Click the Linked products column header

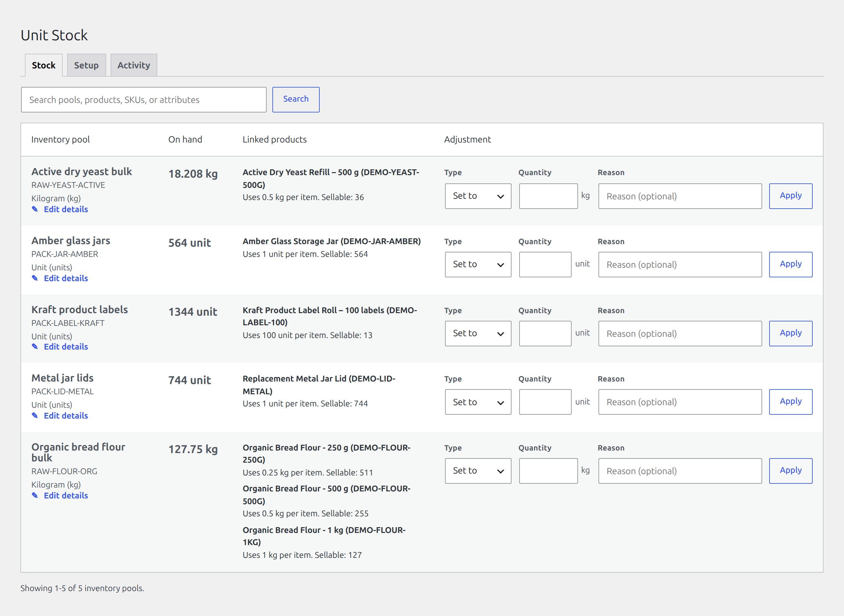(x=275, y=139)
